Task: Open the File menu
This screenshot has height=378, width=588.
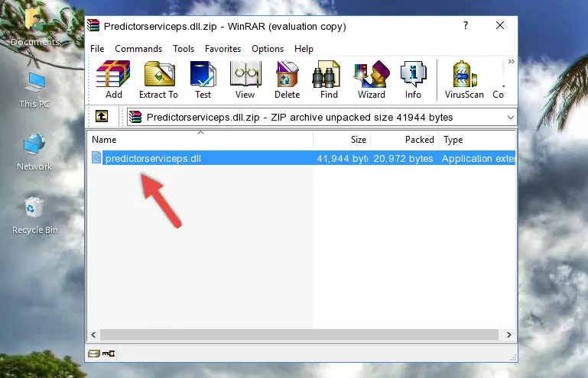Action: pyautogui.click(x=97, y=49)
